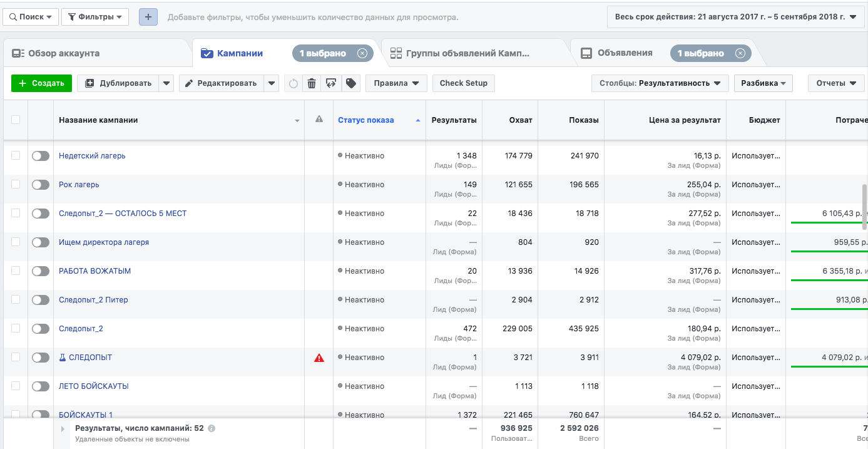
Task: Click the trash delete icon in toolbar
Action: pos(312,83)
